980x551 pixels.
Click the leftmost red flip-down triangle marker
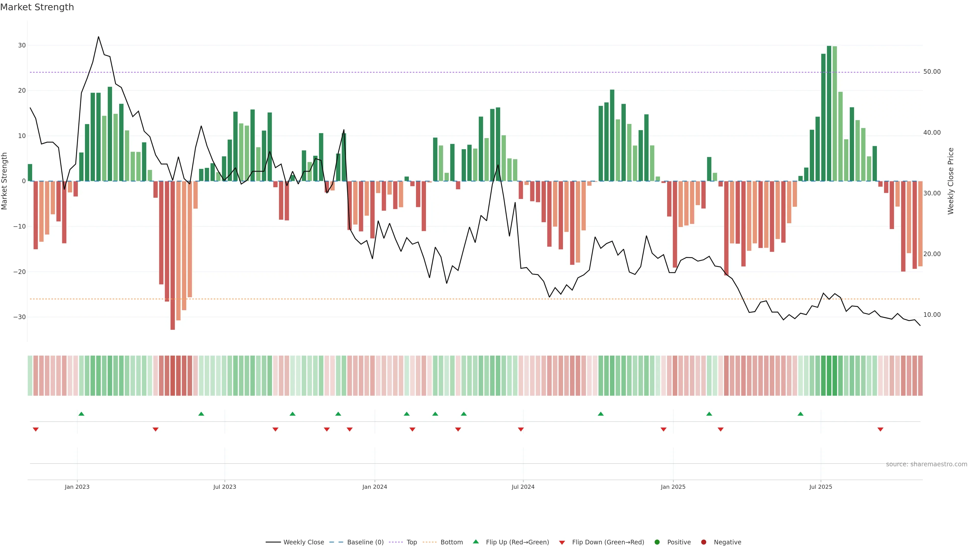36,429
